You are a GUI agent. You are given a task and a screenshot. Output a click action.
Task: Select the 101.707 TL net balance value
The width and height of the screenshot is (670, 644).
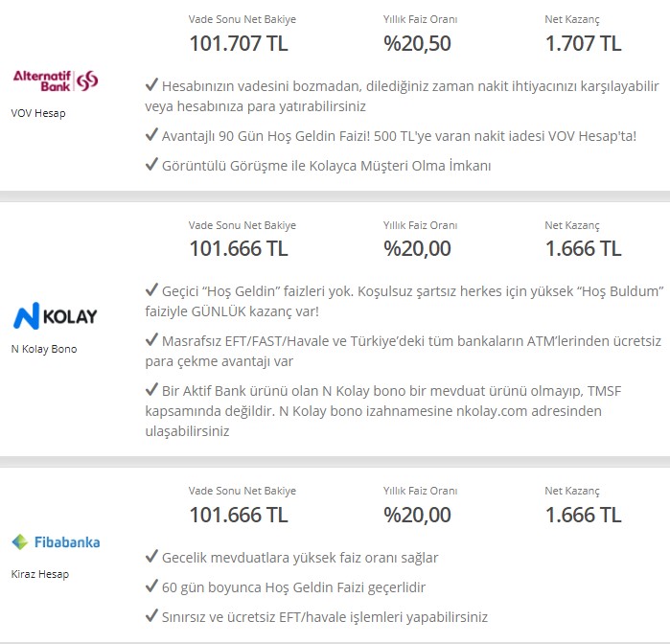[x=239, y=43]
